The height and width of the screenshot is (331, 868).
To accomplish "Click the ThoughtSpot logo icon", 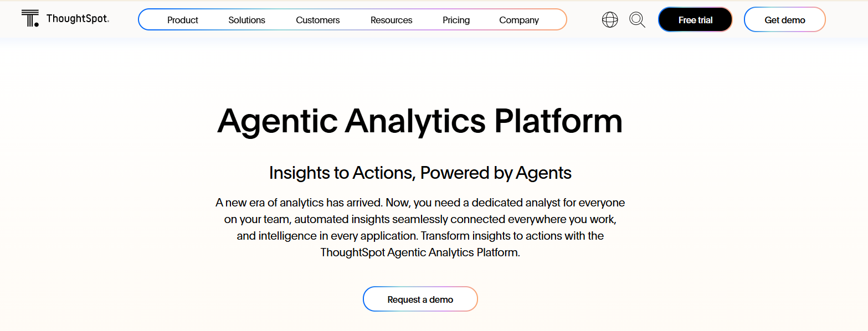I will [x=30, y=18].
